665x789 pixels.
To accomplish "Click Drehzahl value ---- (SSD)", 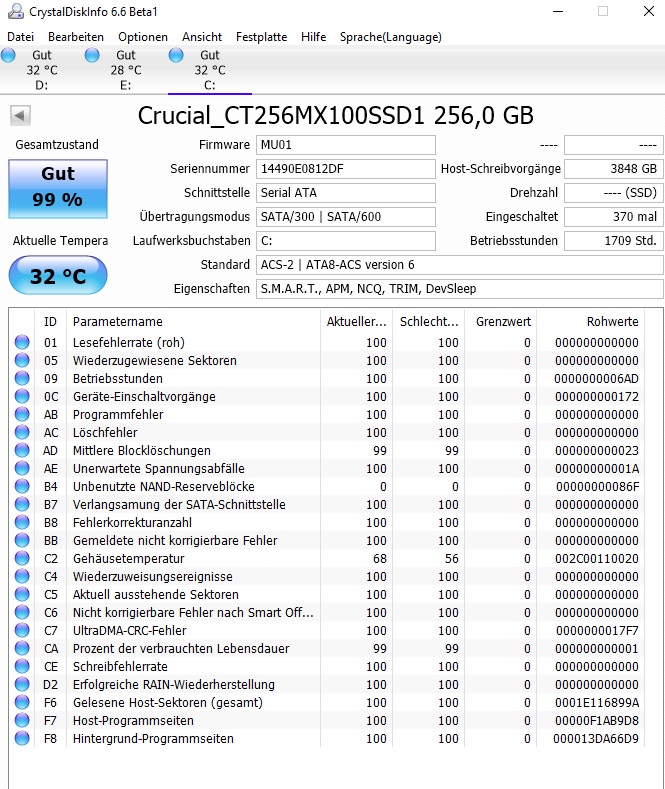I will tap(614, 193).
